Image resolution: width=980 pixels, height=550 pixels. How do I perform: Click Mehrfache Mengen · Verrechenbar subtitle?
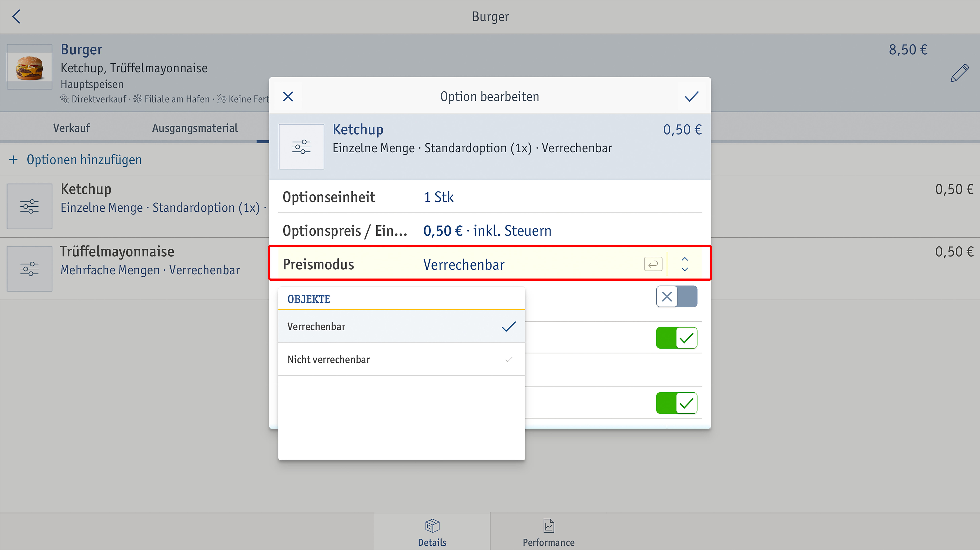[150, 270]
